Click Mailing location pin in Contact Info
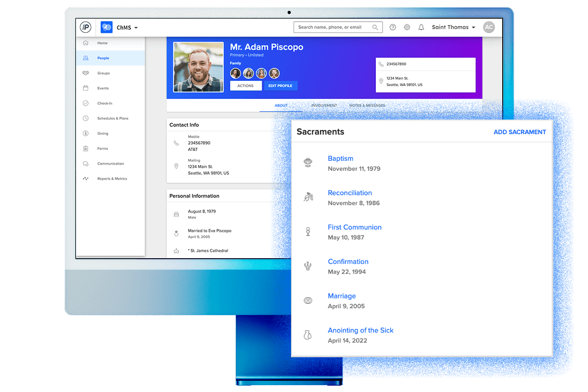The height and width of the screenshot is (392, 588). [x=176, y=167]
